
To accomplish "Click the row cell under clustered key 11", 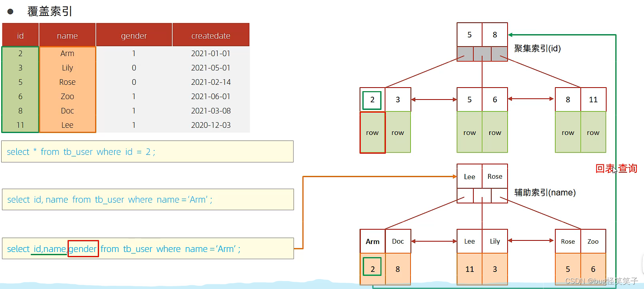I will pos(593,133).
